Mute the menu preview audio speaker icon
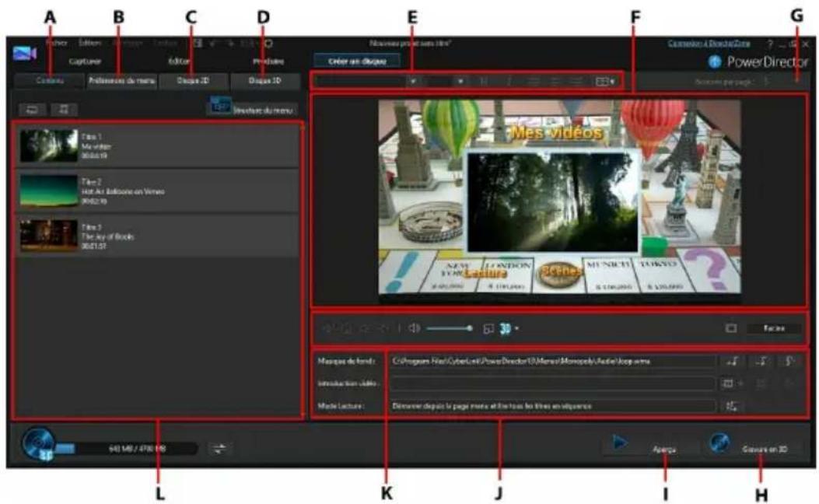The height and width of the screenshot is (504, 819). tap(415, 328)
